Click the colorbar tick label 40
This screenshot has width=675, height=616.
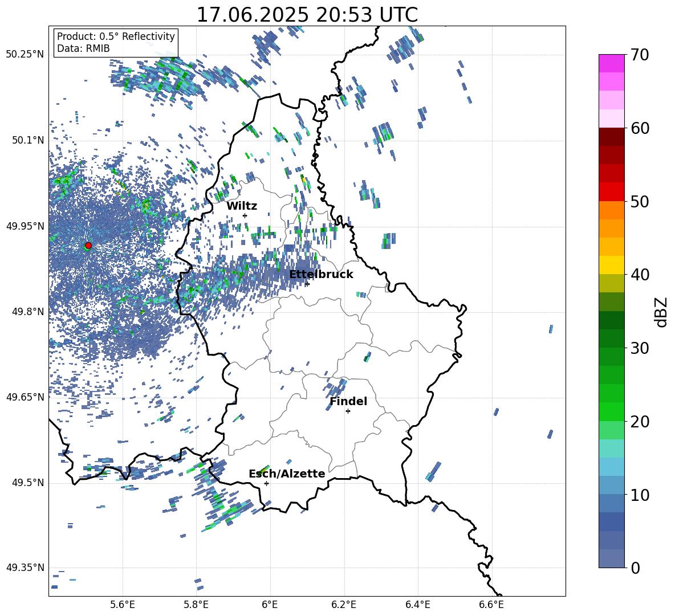coord(640,275)
